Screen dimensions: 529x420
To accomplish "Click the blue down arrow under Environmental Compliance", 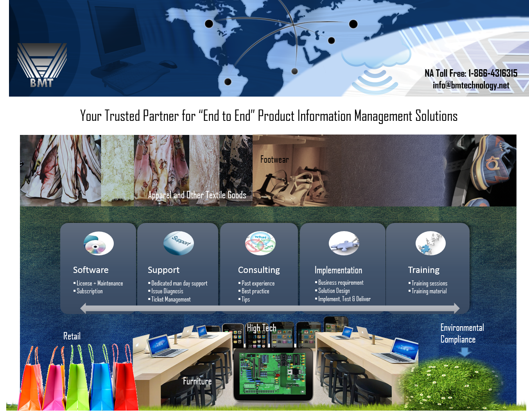I will coord(464,352).
